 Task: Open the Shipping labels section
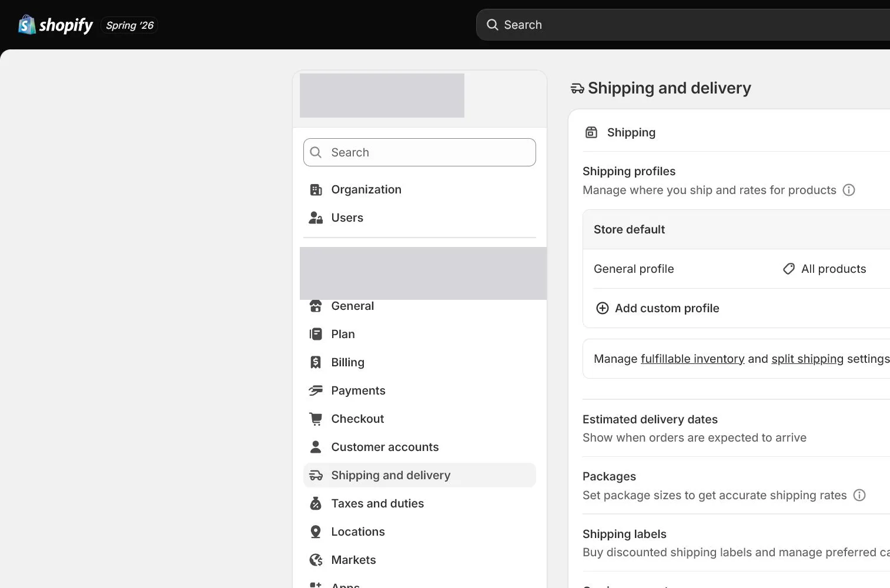pos(736,543)
